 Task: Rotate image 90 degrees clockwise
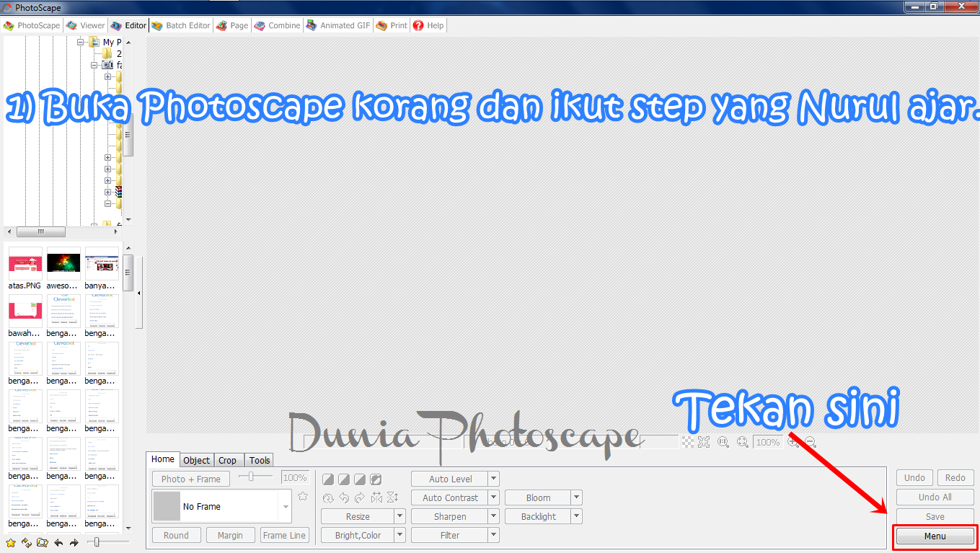360,497
